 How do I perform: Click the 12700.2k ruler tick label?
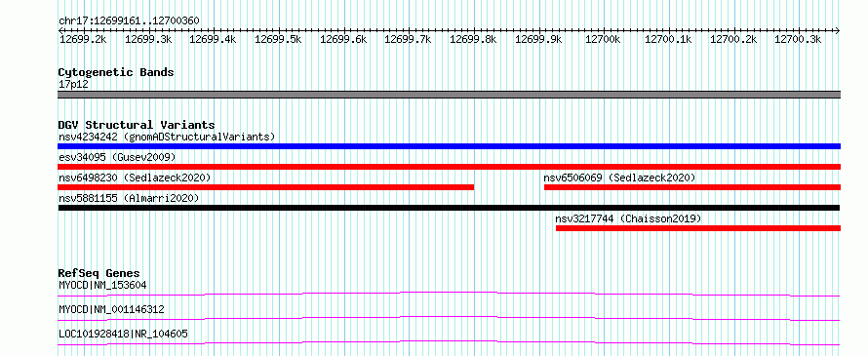point(733,39)
